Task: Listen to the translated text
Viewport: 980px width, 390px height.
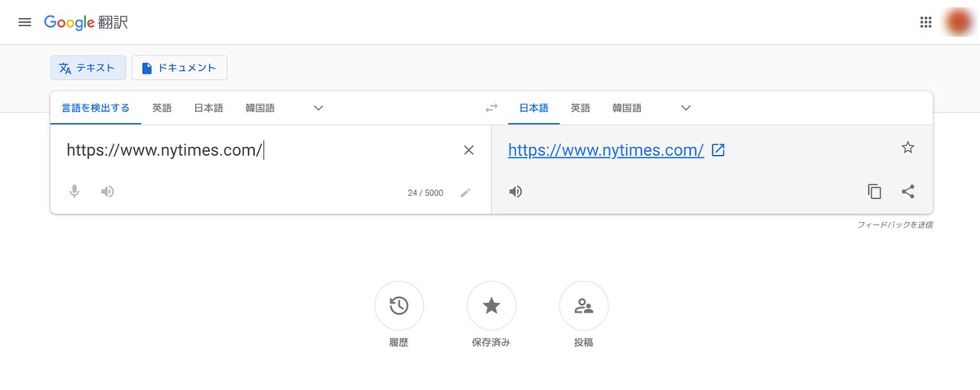Action: coord(515,192)
